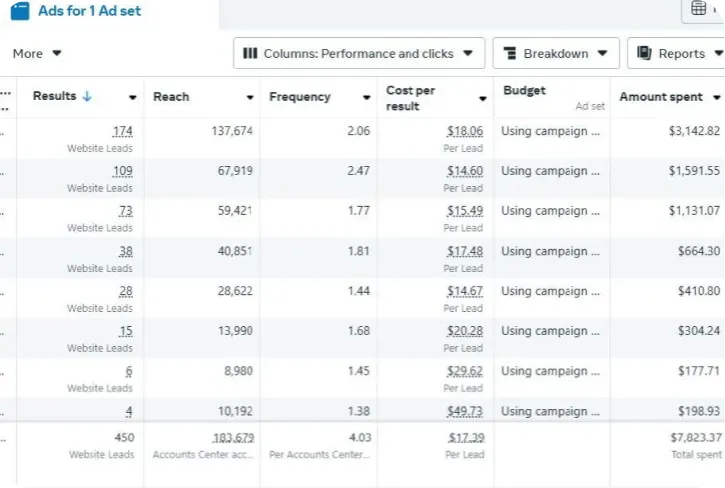Click the 109 results value
Image resolution: width=725 pixels, height=488 pixels.
(x=123, y=171)
